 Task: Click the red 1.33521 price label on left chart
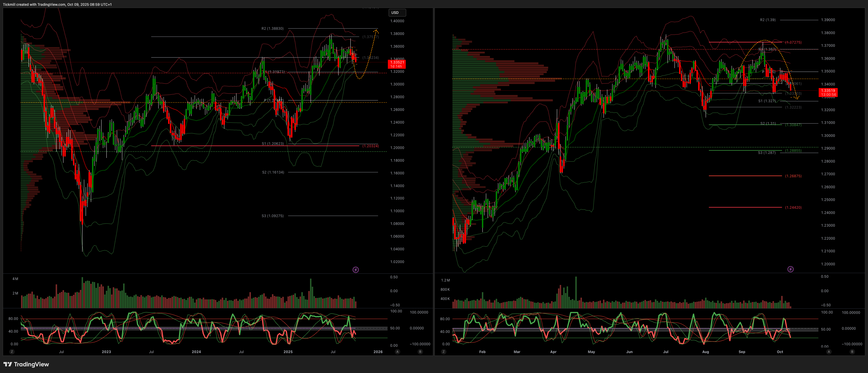click(397, 64)
